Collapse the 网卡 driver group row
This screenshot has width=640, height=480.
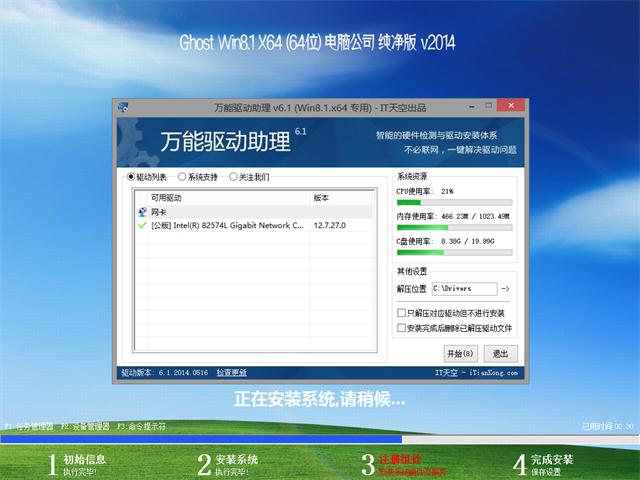(x=157, y=212)
